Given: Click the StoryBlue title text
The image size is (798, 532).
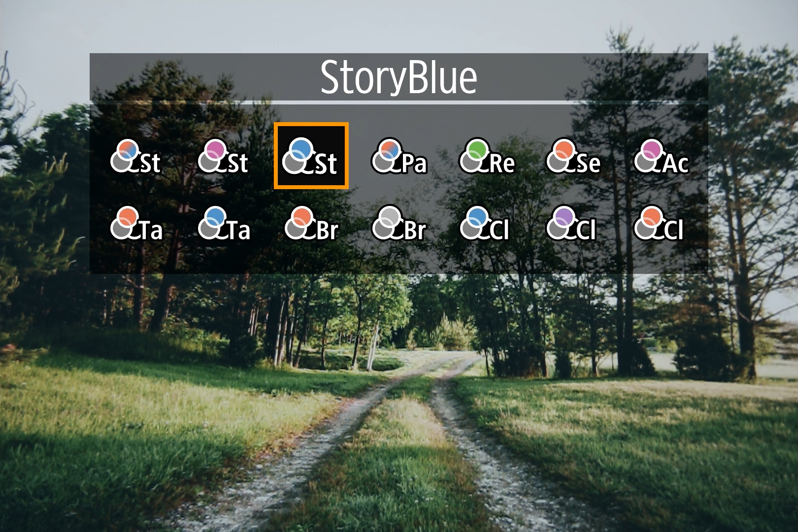Looking at the screenshot, I should pos(399,77).
